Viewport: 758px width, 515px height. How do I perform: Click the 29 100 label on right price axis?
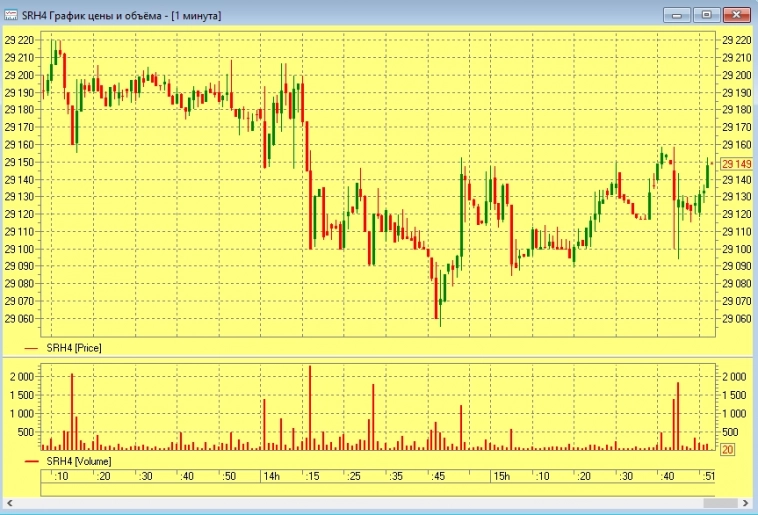[x=737, y=249]
